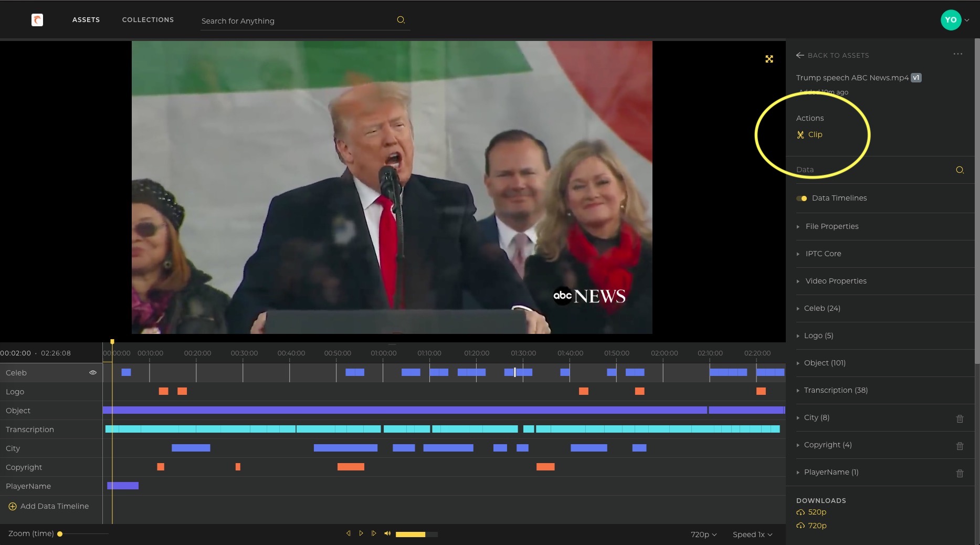The height and width of the screenshot is (545, 980).
Task: Hide the Celeb timeline with the eye toggle
Action: (93, 373)
